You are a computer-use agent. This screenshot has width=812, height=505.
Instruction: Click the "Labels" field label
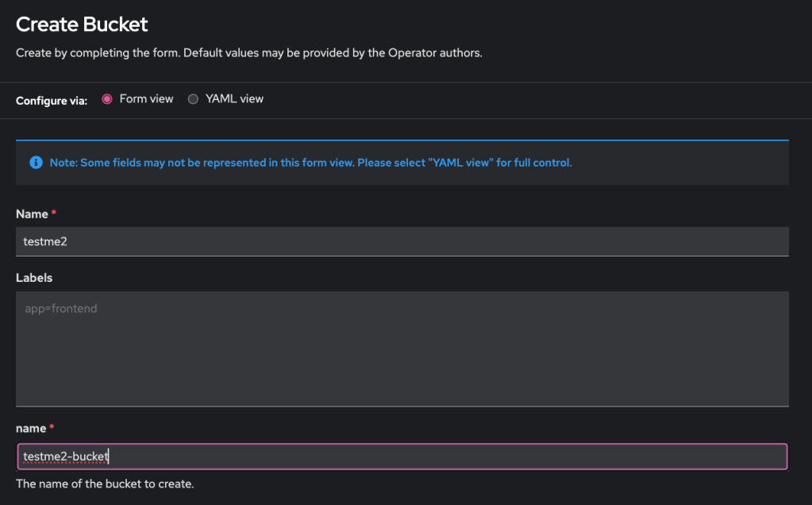point(34,278)
